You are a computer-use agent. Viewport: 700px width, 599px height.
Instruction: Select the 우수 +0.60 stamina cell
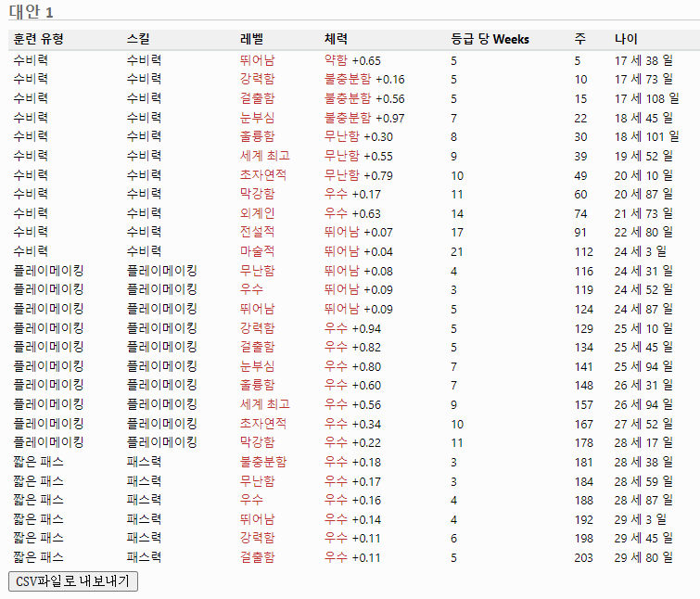(x=352, y=385)
